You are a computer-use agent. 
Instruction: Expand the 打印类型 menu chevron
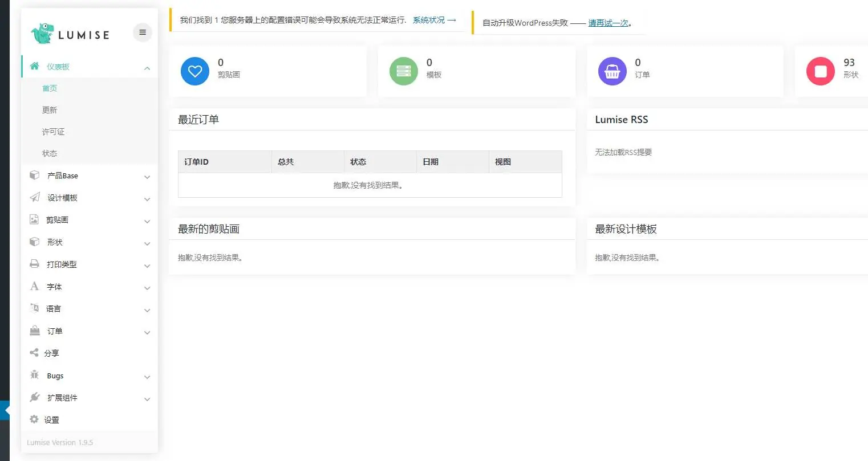147,266
